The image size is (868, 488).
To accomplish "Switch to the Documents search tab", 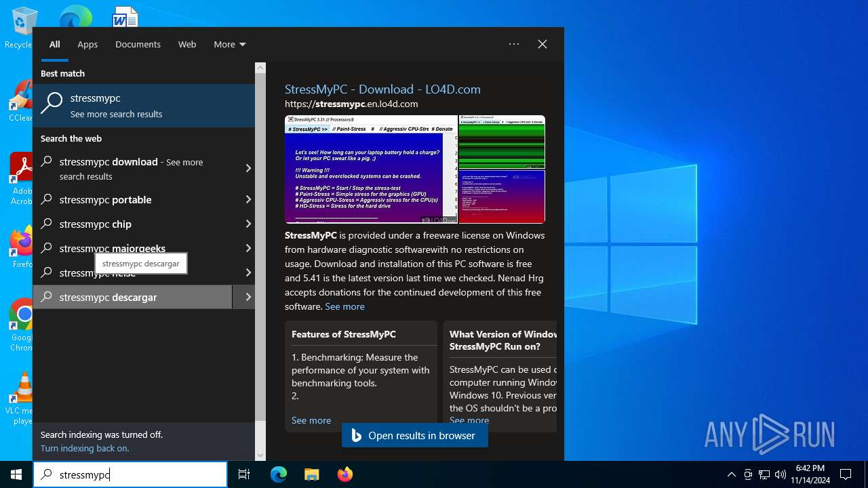I will pyautogui.click(x=138, y=44).
